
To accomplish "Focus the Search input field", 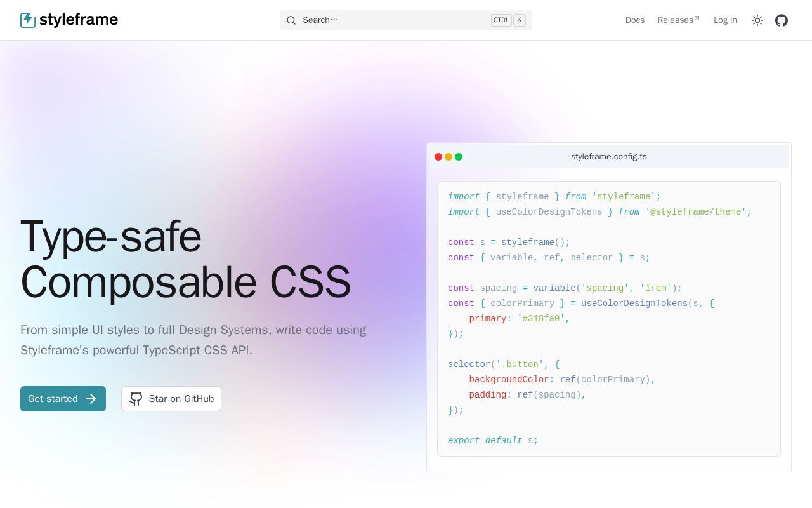I will (x=406, y=20).
